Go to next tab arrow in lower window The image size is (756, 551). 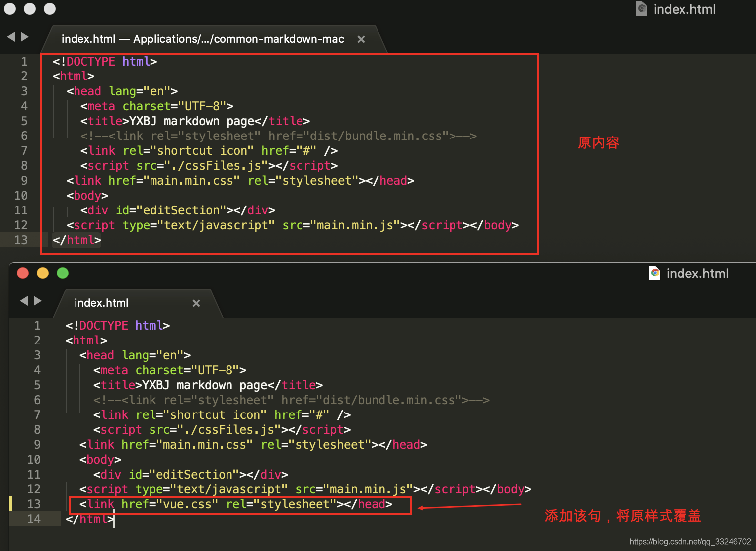click(x=37, y=301)
